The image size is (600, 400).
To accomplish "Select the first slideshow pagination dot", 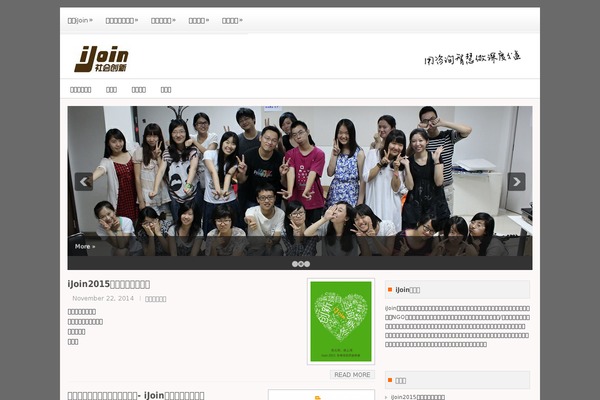I will point(295,264).
